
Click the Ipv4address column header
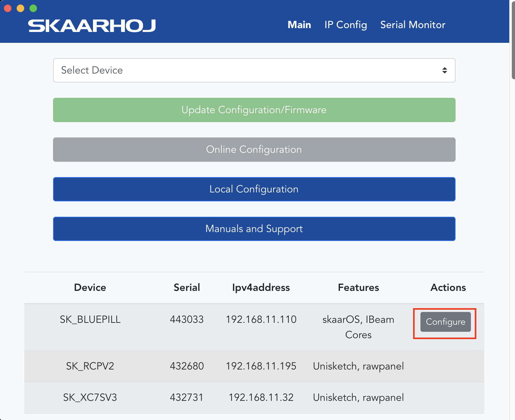(x=261, y=288)
